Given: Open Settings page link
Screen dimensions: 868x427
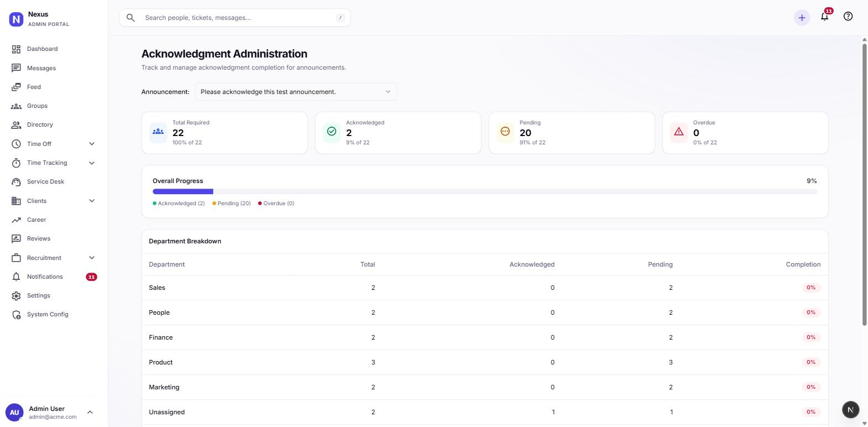Looking at the screenshot, I should tap(54, 295).
